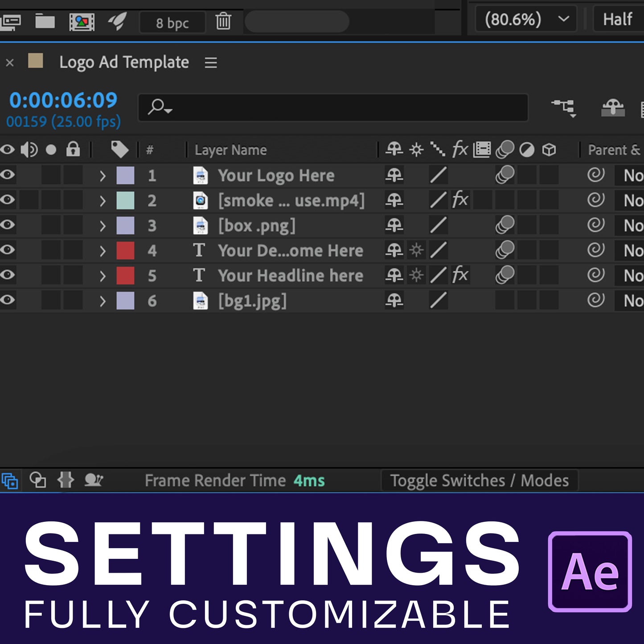
Task: Expand or collapse Layer Switches pane icon
Action: (10, 481)
